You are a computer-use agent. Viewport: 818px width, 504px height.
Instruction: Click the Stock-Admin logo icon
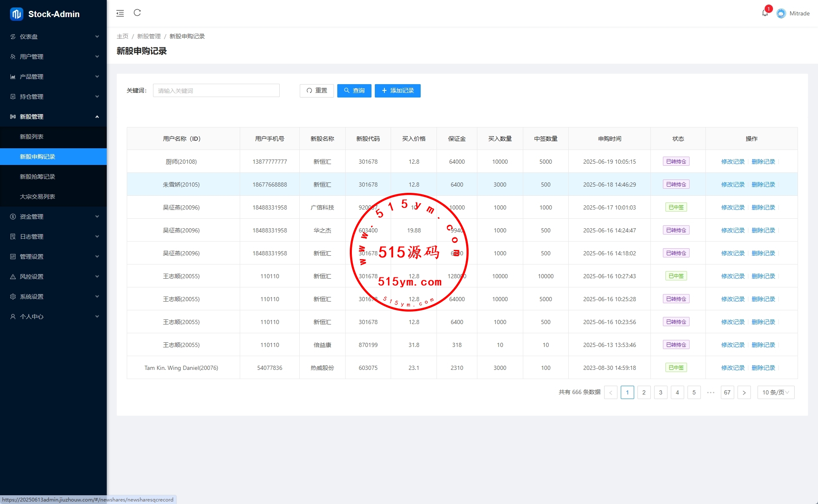(x=16, y=14)
